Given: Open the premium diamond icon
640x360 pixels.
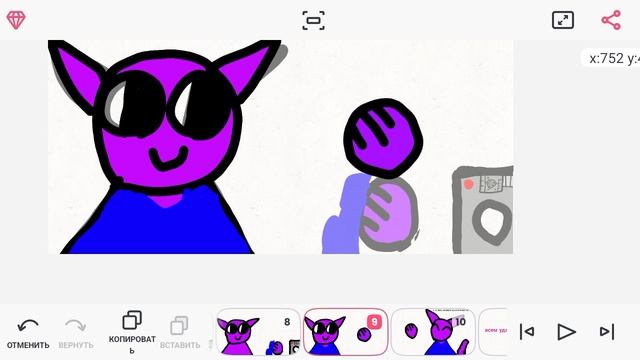Looking at the screenshot, I should coord(16,20).
